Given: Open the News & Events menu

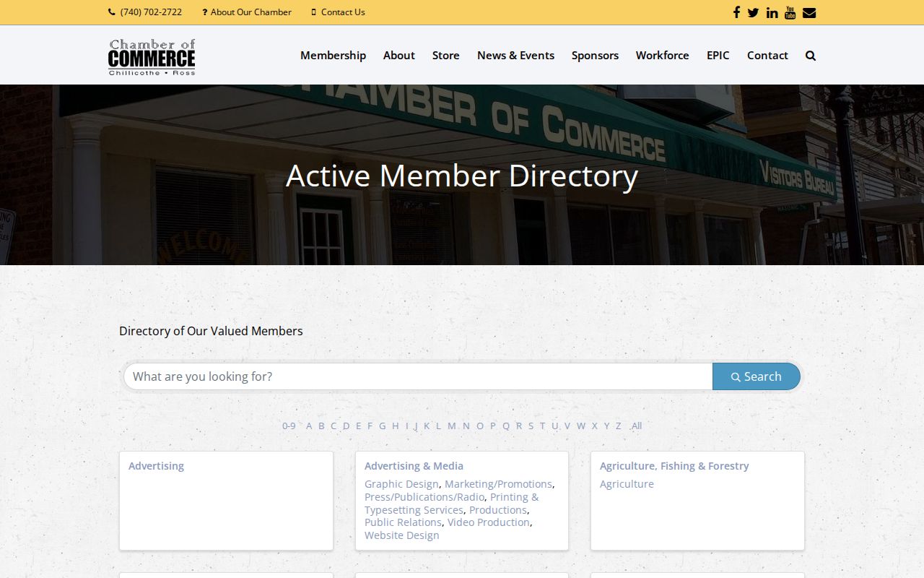Looking at the screenshot, I should [515, 56].
